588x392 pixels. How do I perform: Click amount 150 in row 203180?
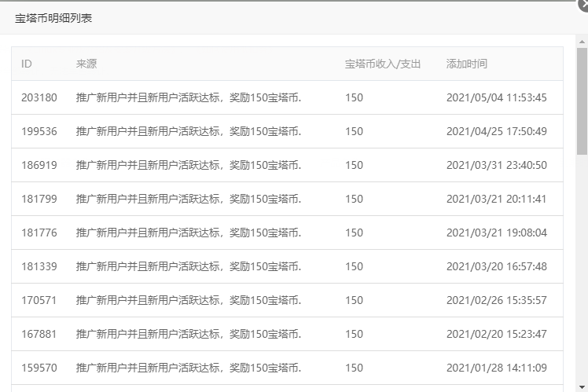click(x=354, y=97)
